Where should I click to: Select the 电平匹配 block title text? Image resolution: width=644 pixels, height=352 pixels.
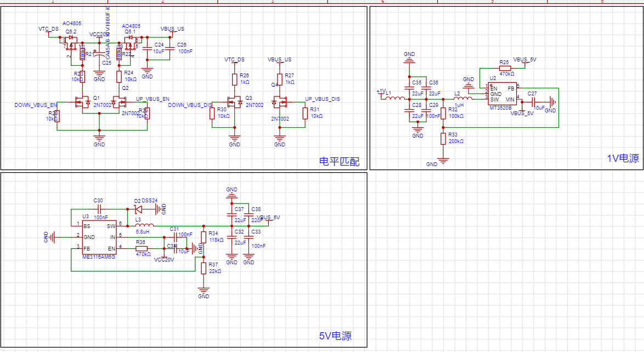pyautogui.click(x=340, y=162)
